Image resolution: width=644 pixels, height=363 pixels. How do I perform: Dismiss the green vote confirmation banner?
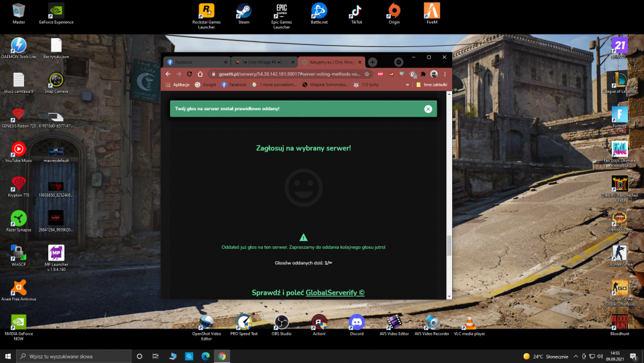coord(428,109)
